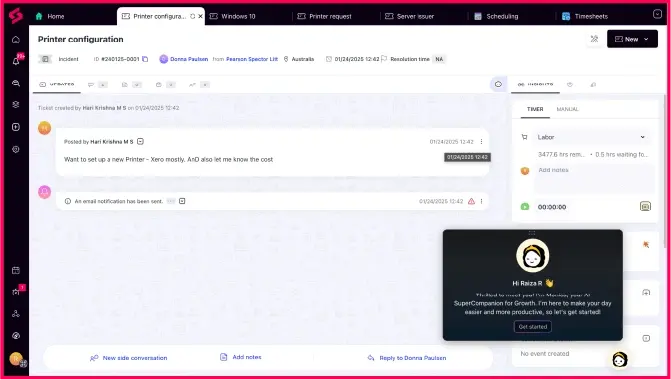This screenshot has width=671, height=380.
Task: Switch to the Timesheets tab
Action: (585, 16)
